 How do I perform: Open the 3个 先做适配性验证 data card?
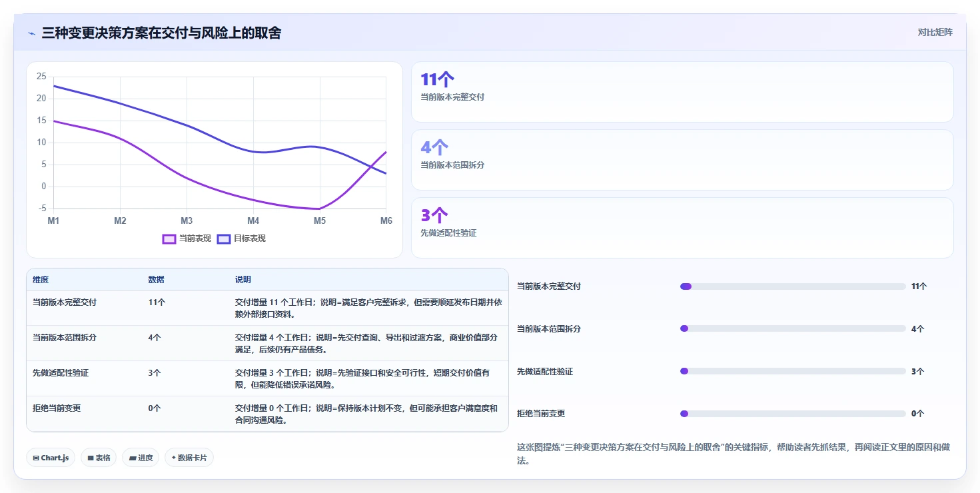click(682, 228)
